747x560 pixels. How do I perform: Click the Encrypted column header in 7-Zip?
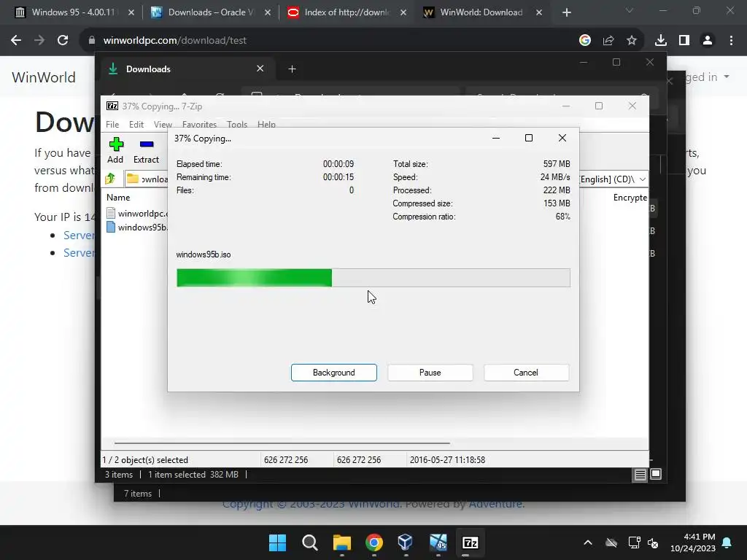coord(630,197)
